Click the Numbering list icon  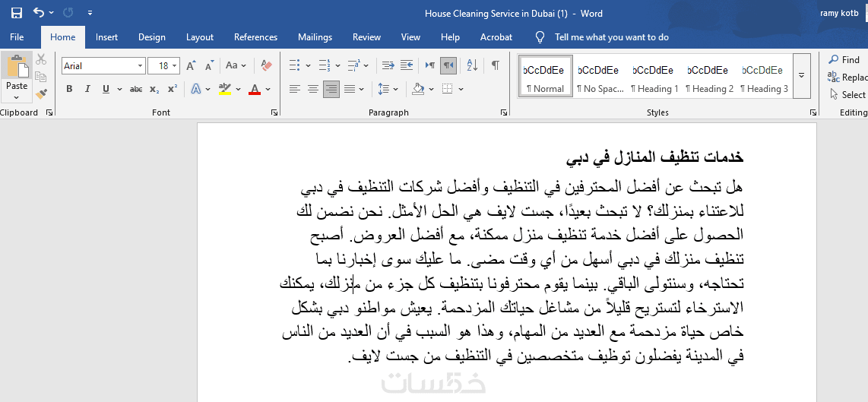click(325, 65)
